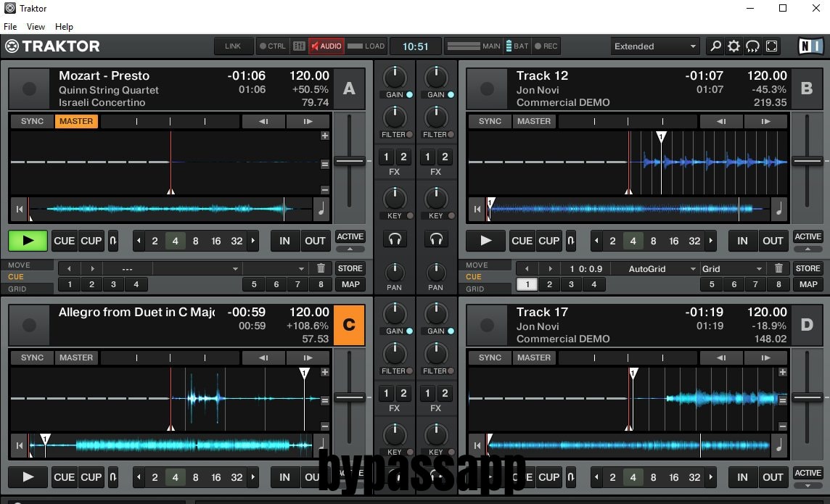Toggle SYNC on Deck A
The image size is (830, 504).
pos(33,121)
